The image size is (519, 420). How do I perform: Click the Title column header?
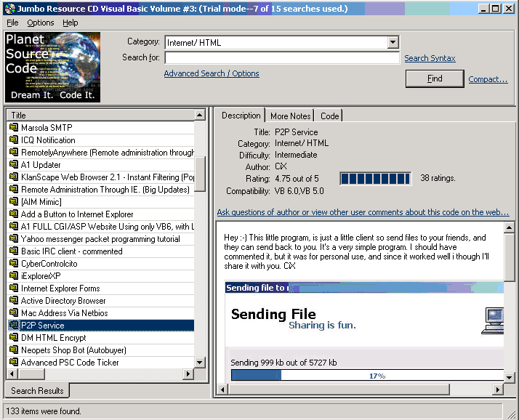click(100, 116)
